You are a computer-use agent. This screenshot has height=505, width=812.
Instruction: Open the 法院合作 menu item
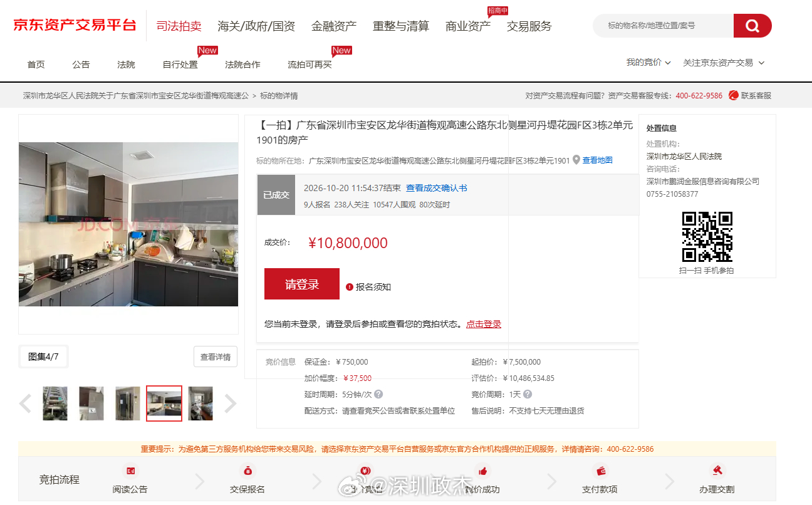click(242, 65)
